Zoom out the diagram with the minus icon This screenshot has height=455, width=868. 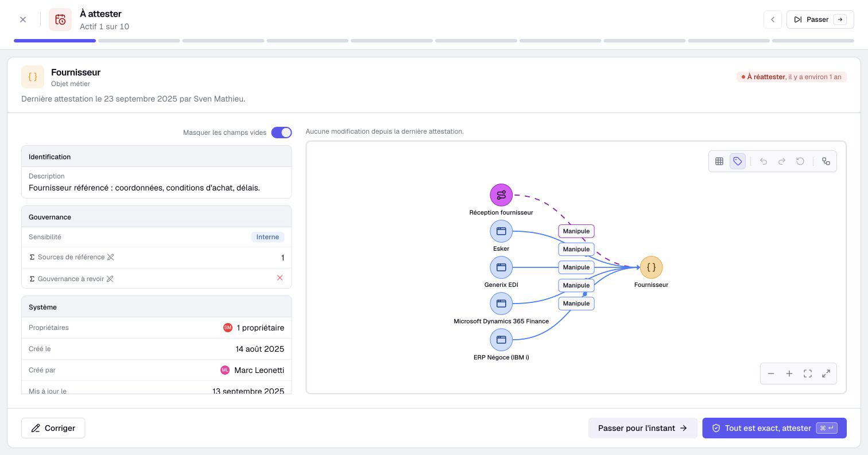(771, 374)
